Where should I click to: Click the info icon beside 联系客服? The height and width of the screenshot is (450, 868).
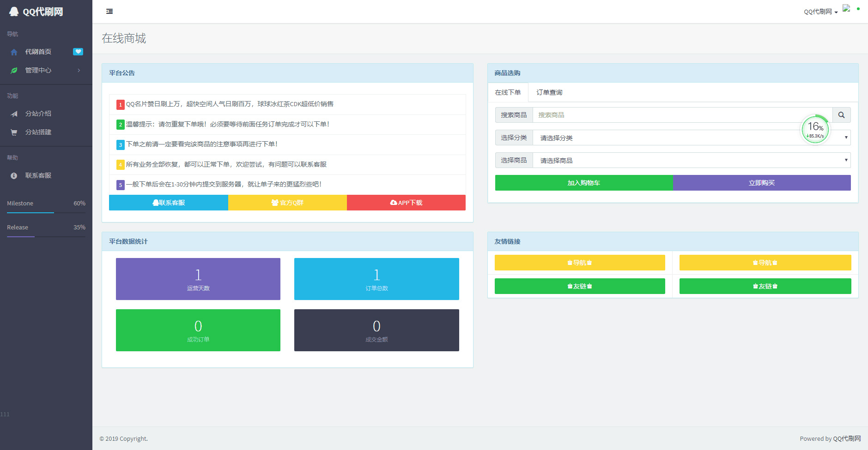tap(14, 176)
